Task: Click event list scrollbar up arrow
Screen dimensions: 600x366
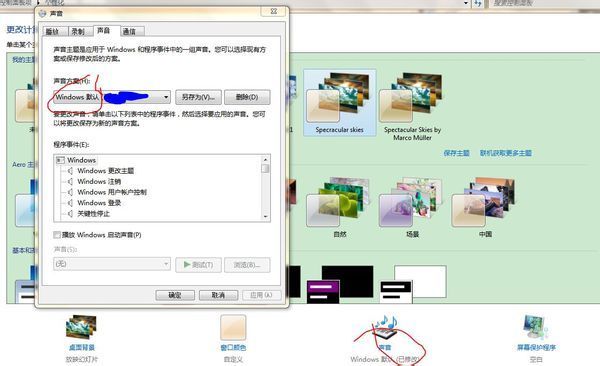Action: coord(265,159)
